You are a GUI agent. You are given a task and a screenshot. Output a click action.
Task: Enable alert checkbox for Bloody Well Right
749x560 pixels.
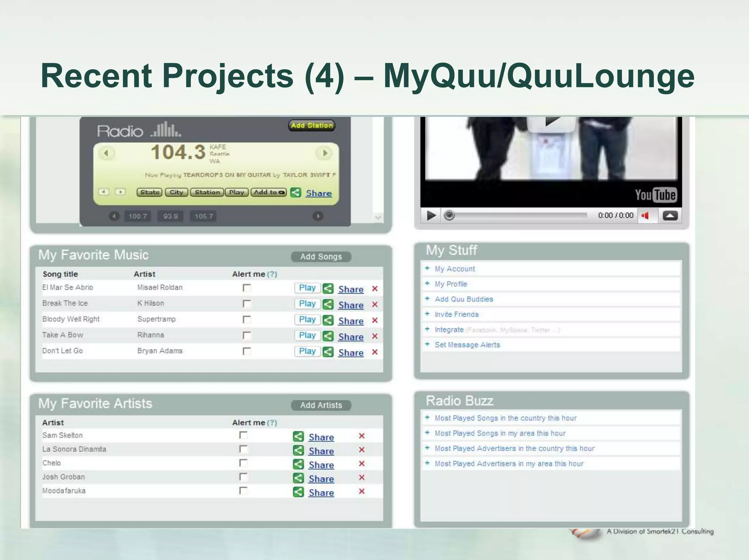[247, 320]
